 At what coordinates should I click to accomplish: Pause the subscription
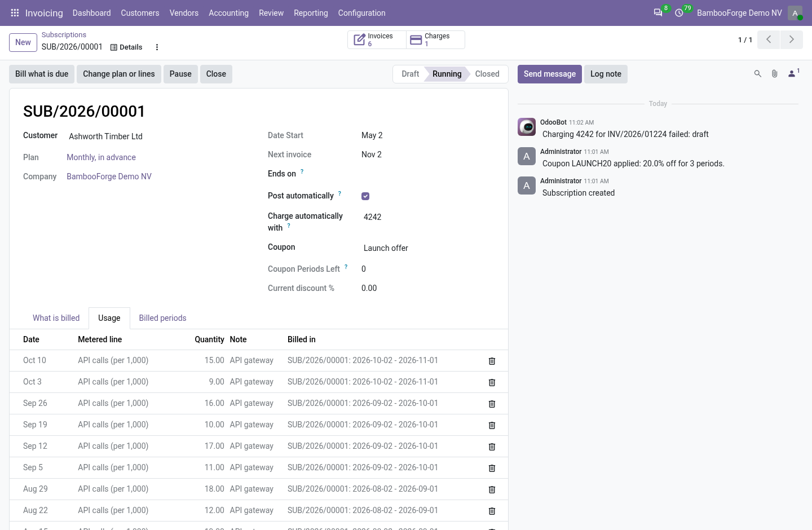point(180,74)
